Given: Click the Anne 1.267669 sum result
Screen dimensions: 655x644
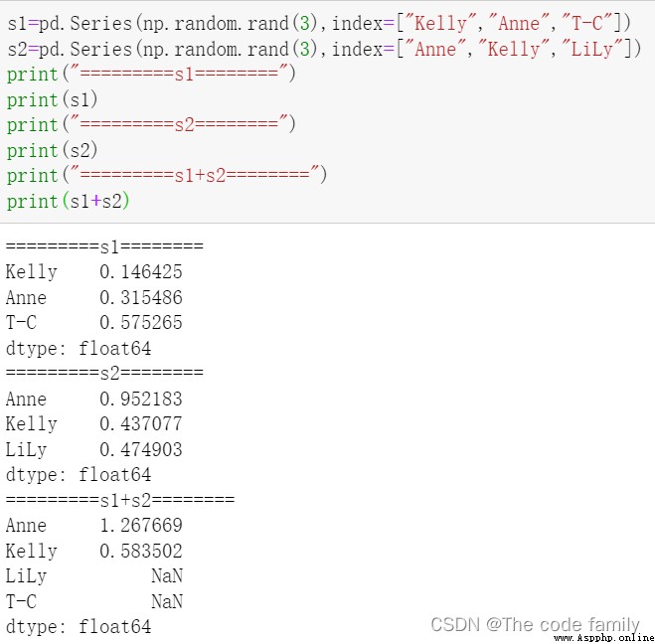Looking at the screenshot, I should click(93, 525).
